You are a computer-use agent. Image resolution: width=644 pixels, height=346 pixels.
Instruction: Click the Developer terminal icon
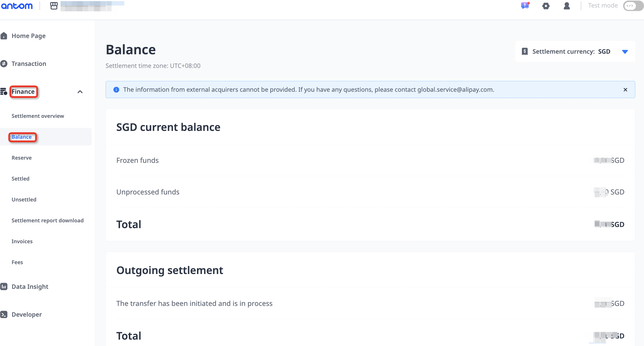[x=4, y=315]
